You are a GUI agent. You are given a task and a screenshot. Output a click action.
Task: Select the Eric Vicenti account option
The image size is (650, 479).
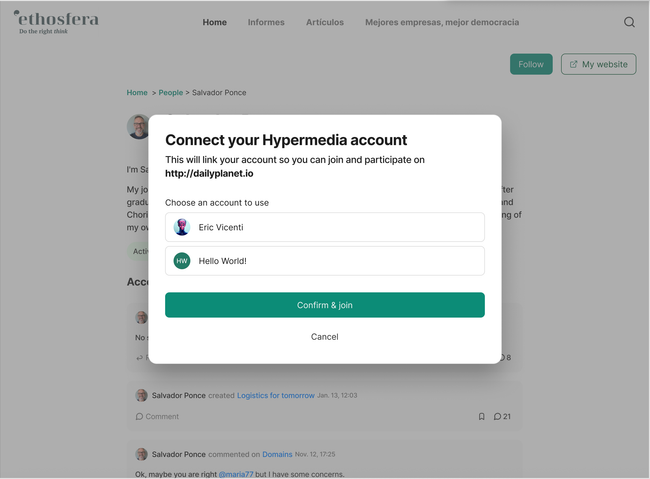tap(324, 227)
